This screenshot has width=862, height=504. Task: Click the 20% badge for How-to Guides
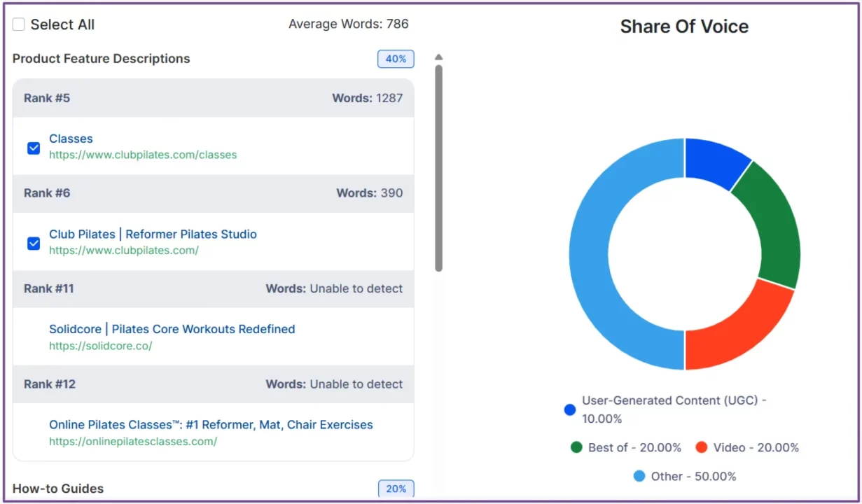pos(396,489)
